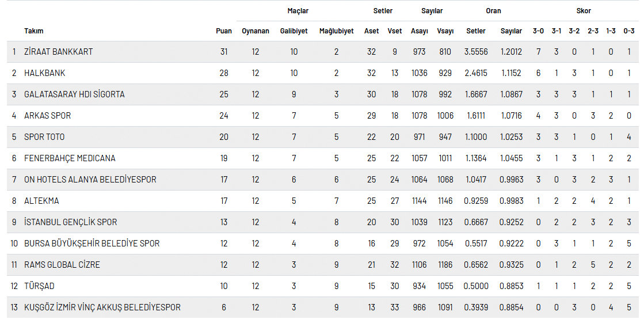Click the 0-3 score column header

pyautogui.click(x=629, y=31)
